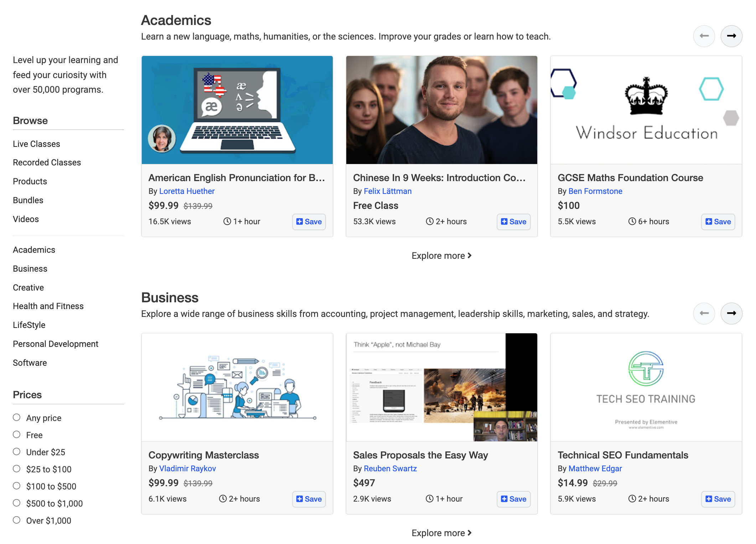756x544 pixels.
Task: Save the Sales Proposals the Easy Way course
Action: click(x=513, y=499)
